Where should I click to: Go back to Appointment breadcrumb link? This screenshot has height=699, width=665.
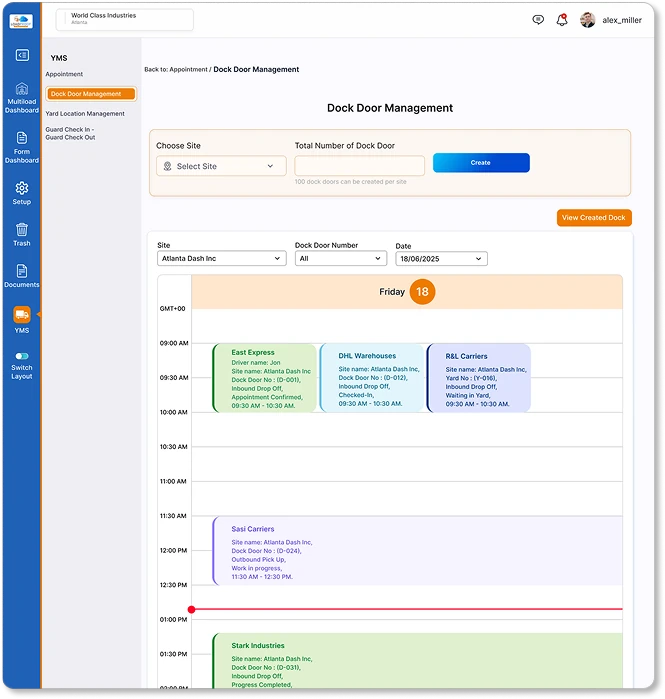pyautogui.click(x=189, y=70)
